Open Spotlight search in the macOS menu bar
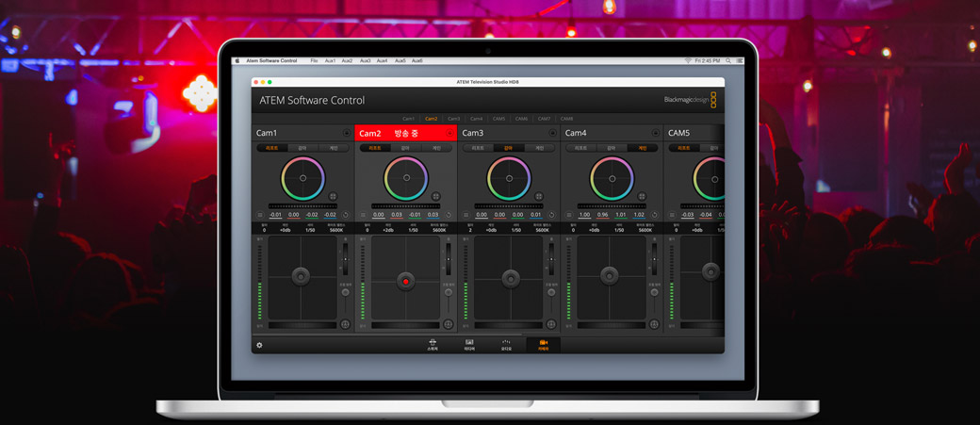This screenshot has width=980, height=425. (728, 60)
